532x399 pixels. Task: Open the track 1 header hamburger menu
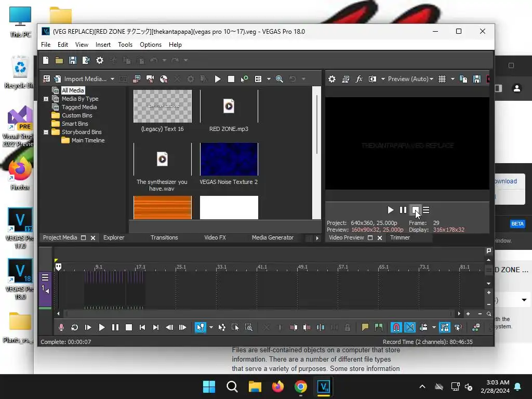tap(45, 277)
